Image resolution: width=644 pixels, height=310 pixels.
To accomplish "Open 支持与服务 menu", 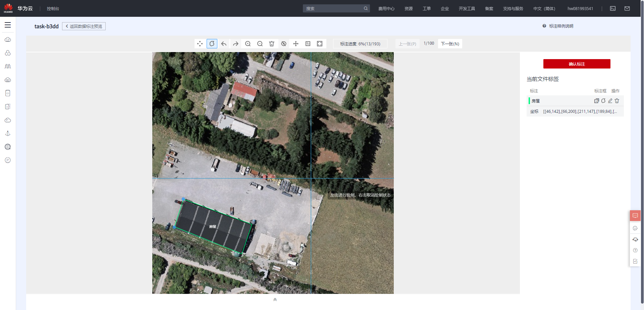I will point(513,9).
